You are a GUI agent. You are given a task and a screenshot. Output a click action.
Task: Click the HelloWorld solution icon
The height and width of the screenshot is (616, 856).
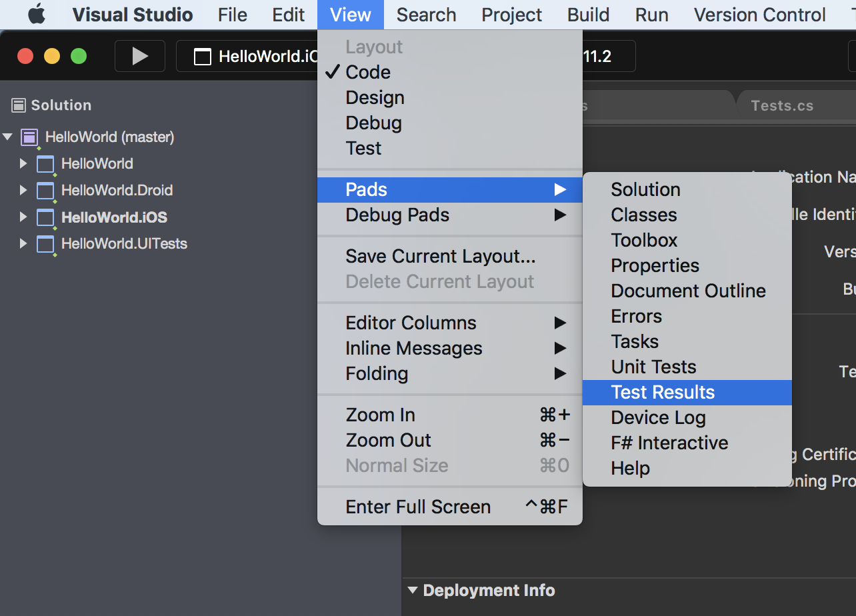click(x=29, y=137)
